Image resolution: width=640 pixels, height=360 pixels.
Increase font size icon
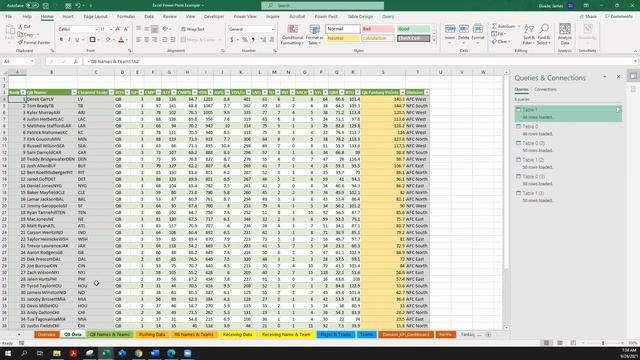coord(118,29)
